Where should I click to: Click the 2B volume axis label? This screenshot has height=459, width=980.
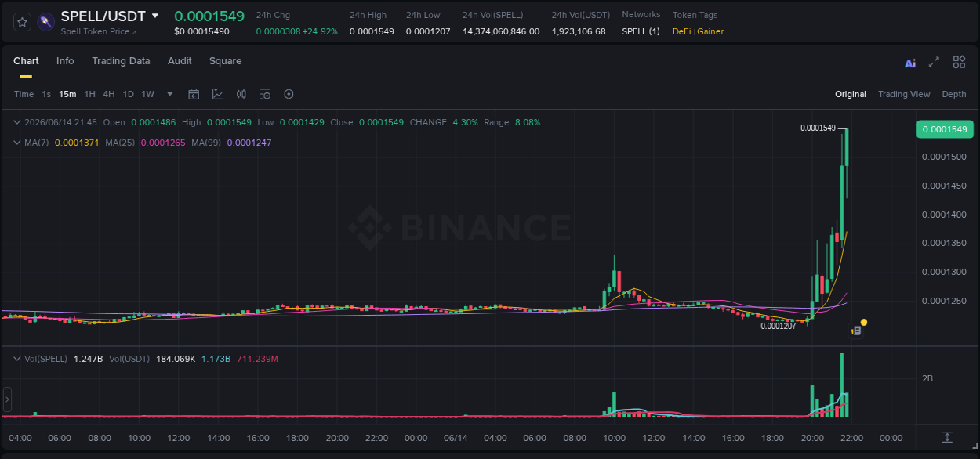(927, 378)
